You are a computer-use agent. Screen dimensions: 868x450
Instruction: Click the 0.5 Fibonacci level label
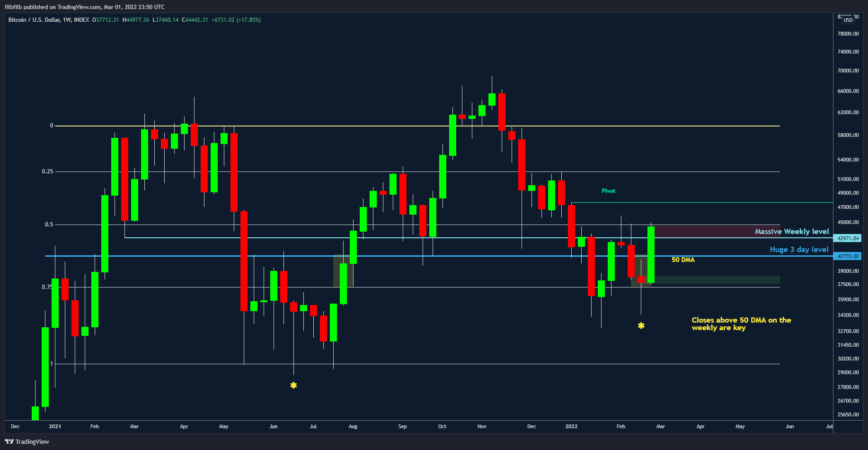49,225
